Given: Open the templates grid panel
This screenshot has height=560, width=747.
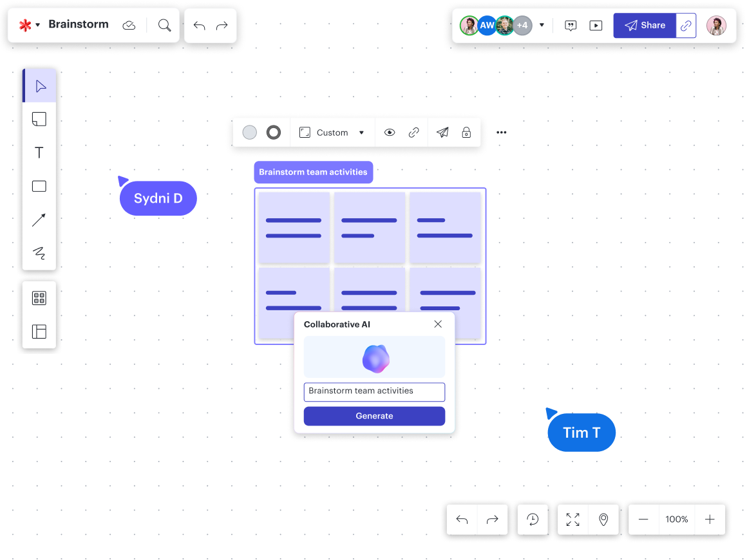Looking at the screenshot, I should [39, 298].
